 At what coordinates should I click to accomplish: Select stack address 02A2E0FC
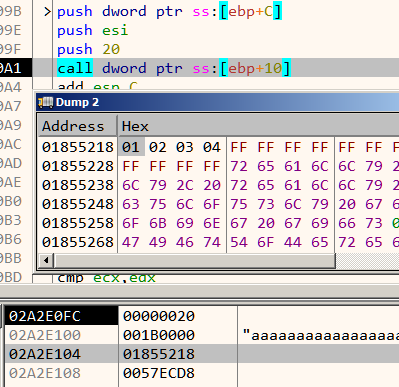(x=45, y=316)
